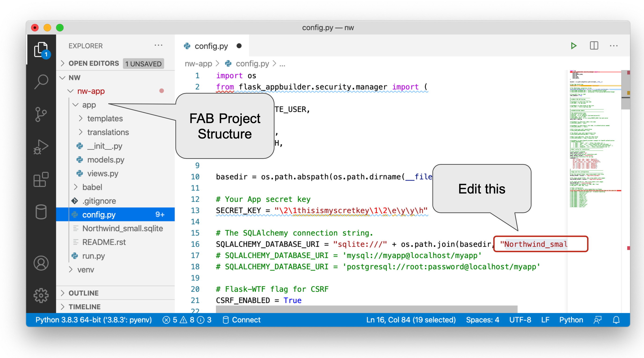Collapse the nw-app folder
The image size is (644, 358).
tap(91, 91)
